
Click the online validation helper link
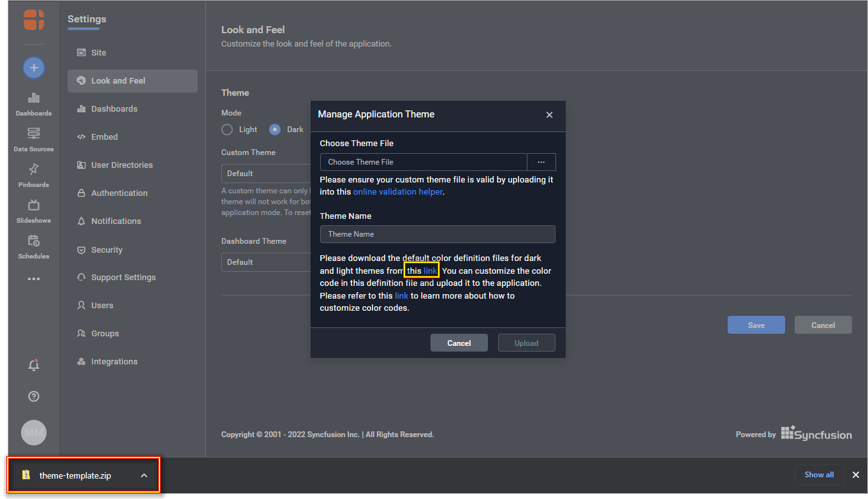coord(397,191)
